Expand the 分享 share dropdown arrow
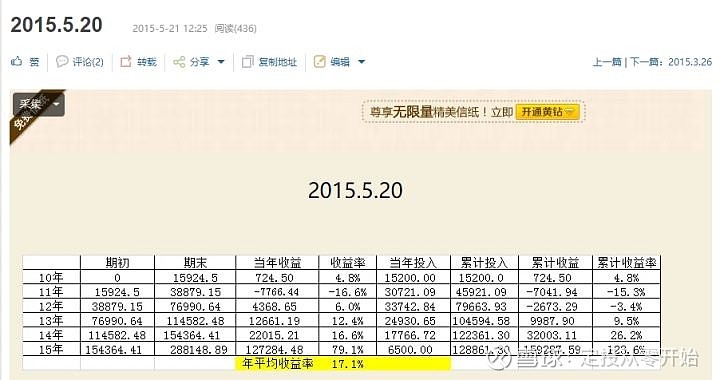 pyautogui.click(x=221, y=61)
